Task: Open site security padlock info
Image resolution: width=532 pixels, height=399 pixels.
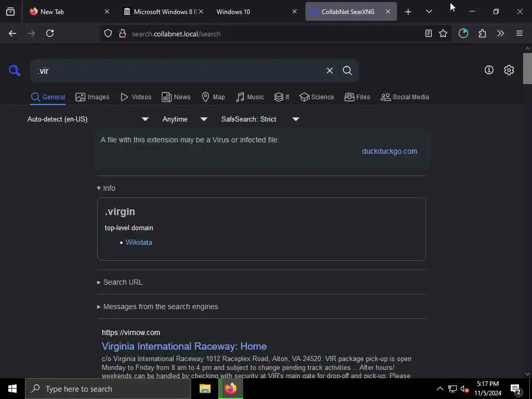Action: click(123, 34)
